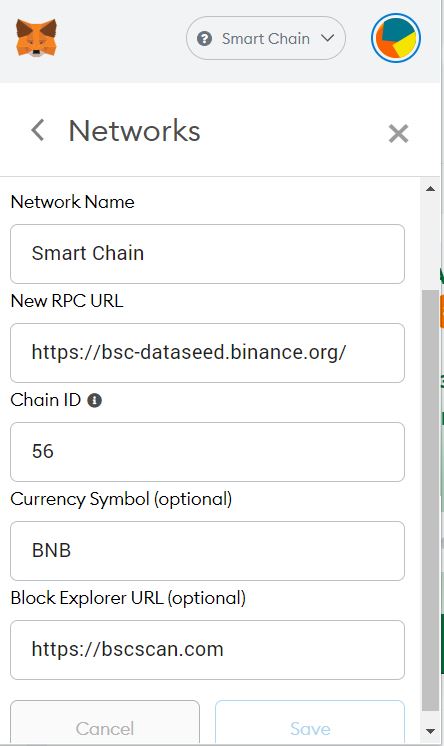Click the New RPC URL field

[x=207, y=353]
